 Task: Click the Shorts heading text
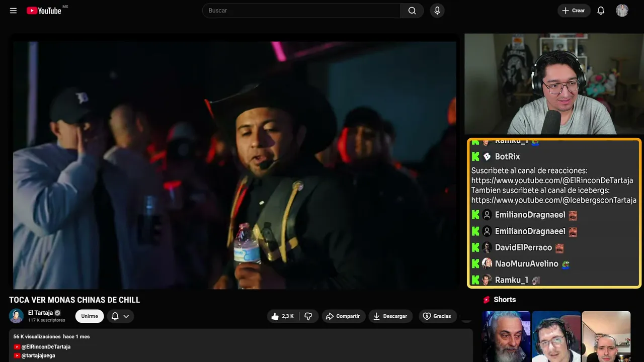505,300
